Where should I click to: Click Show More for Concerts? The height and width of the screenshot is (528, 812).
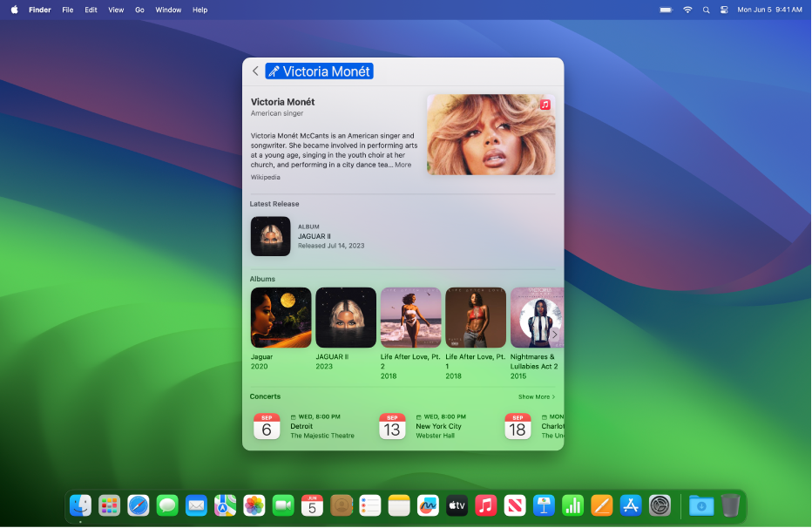[x=537, y=397]
